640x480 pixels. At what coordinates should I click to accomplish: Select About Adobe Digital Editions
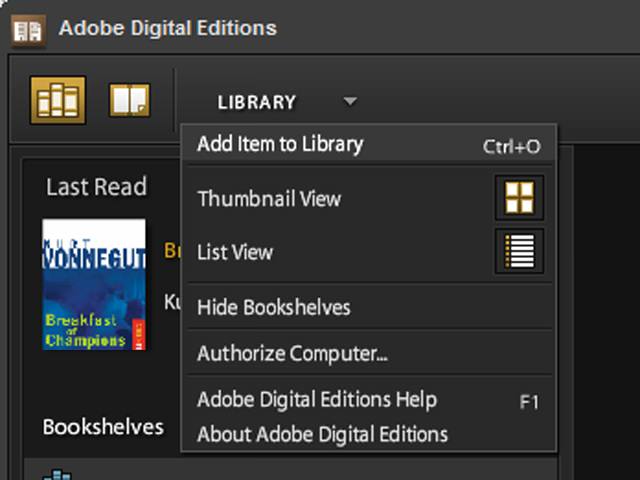pos(322,434)
